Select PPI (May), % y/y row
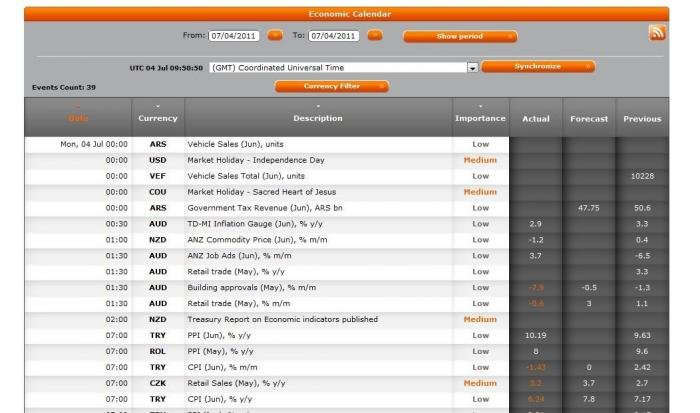The height and width of the screenshot is (413, 700). coord(347,352)
